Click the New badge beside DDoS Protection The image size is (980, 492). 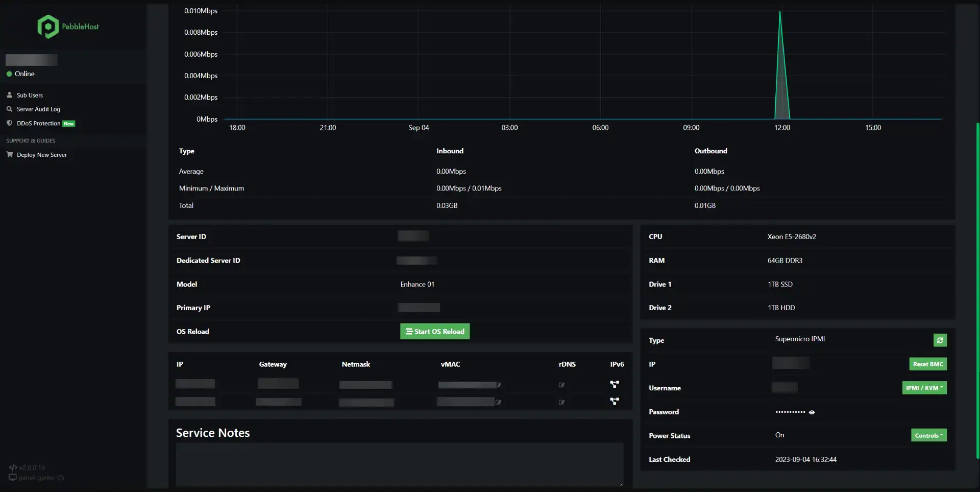pyautogui.click(x=69, y=124)
